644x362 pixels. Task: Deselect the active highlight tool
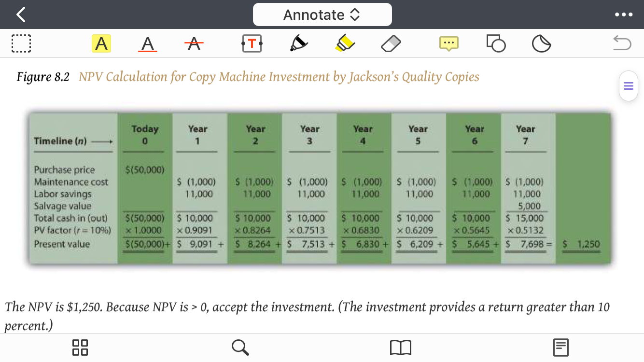click(101, 43)
